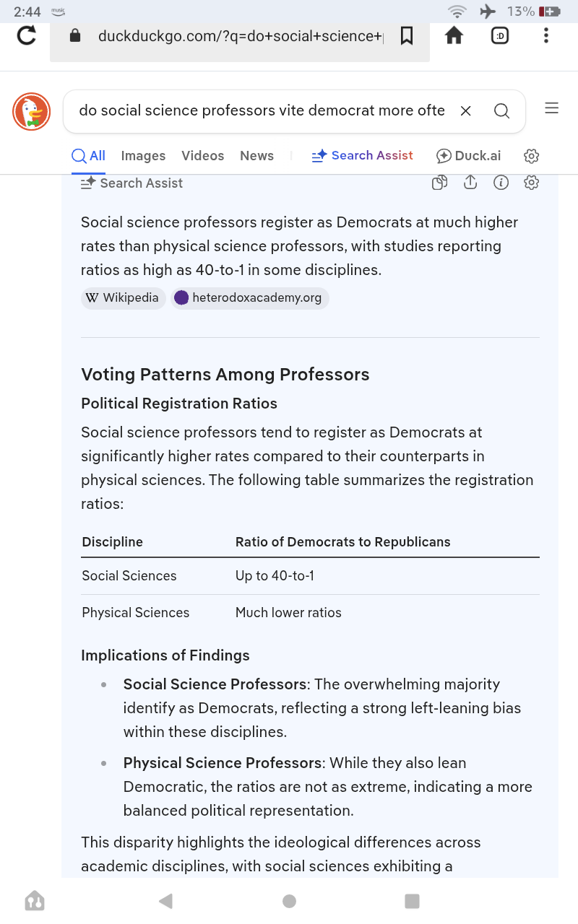The width and height of the screenshot is (578, 924).
Task: Show Search Assist info icon
Action: tap(501, 183)
